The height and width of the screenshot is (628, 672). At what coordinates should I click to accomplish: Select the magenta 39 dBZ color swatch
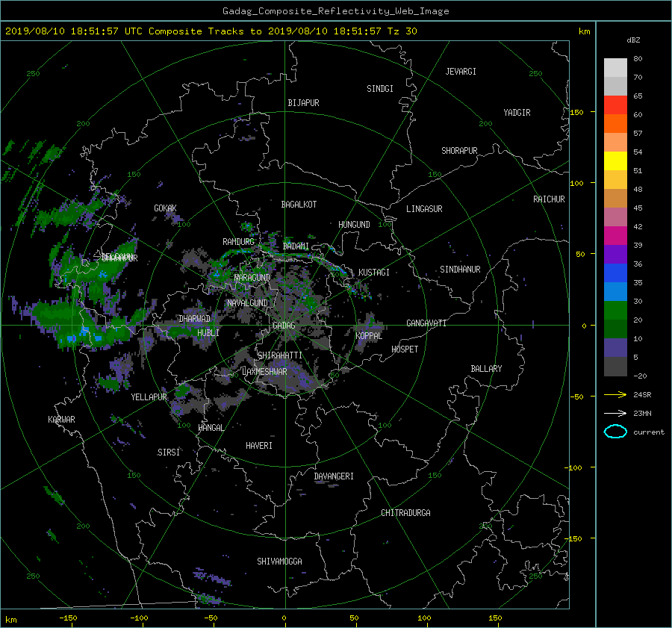pos(615,235)
